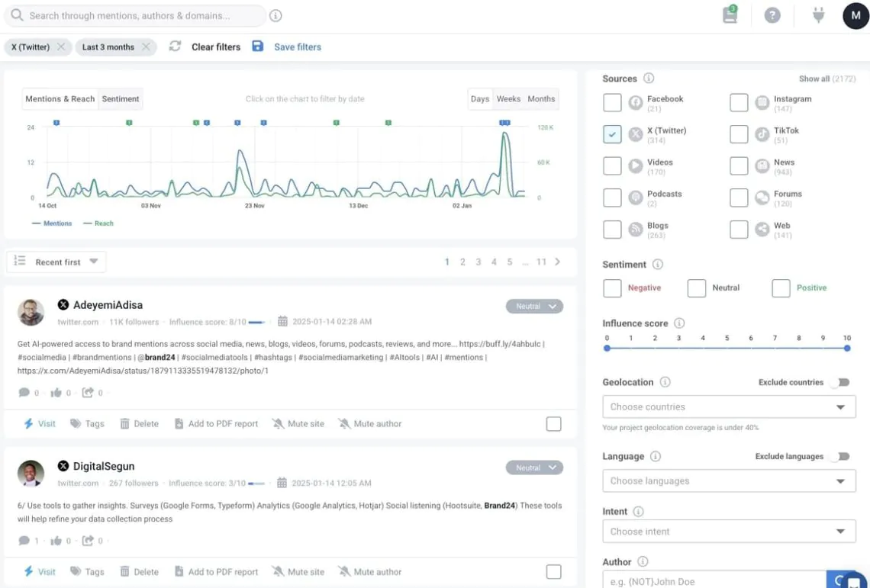Image resolution: width=870 pixels, height=588 pixels.
Task: Add DigitalSegun mention to PDF report
Action: pos(216,571)
